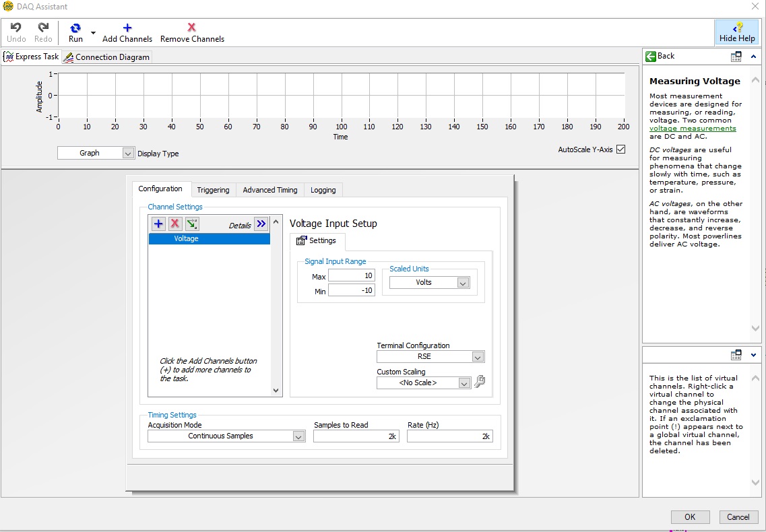Open the Terminal Configuration RSE dropdown

(430, 357)
